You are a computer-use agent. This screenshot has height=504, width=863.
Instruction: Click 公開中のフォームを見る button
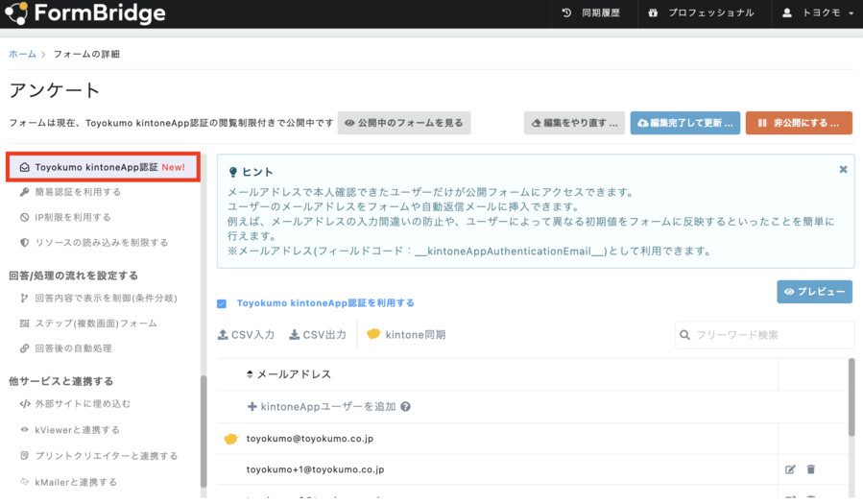(404, 123)
